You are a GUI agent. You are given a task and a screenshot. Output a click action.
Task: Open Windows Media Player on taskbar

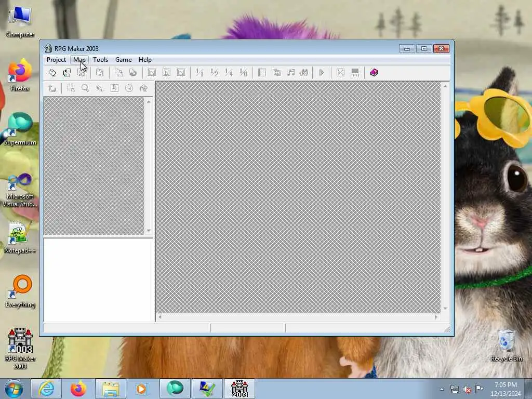[x=142, y=389]
